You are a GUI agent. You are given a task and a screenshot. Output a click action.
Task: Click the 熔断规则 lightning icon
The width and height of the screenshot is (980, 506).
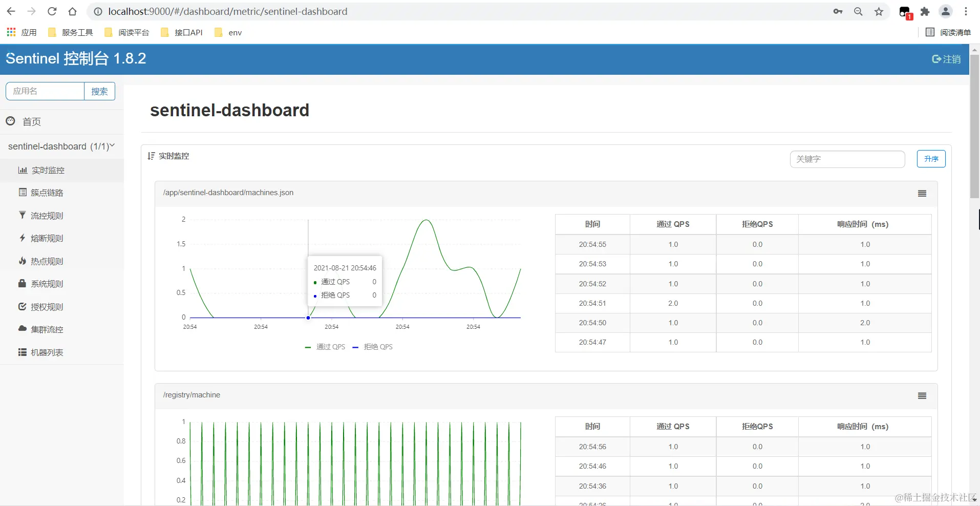coord(22,238)
